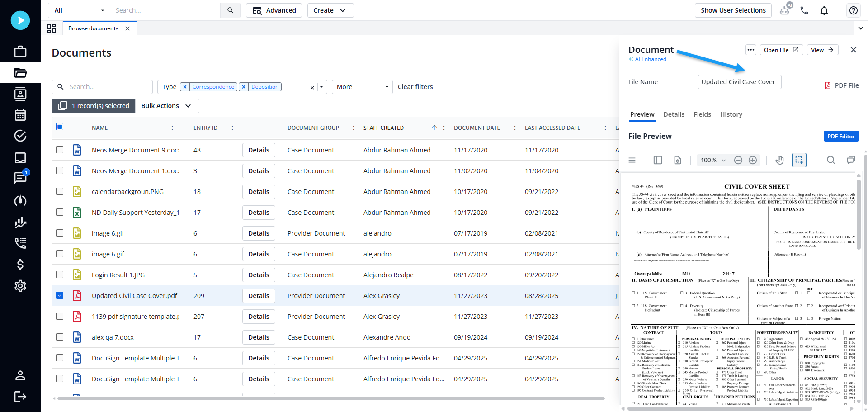This screenshot has height=412, width=868.
Task: Uncheck the Updated Civil Case Cover.pdf row
Action: [x=60, y=295]
